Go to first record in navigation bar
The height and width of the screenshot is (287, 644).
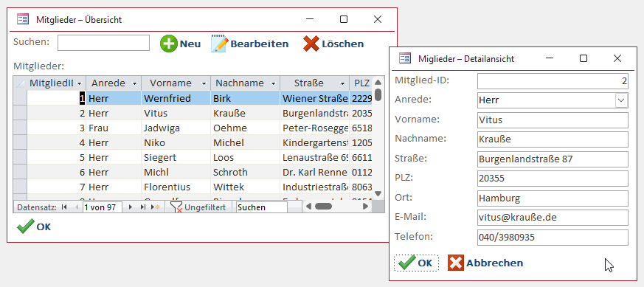[x=63, y=207]
